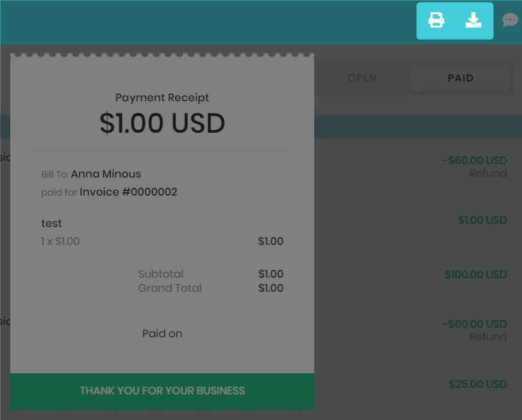
Task: Open the lower -$60.00 USD refund entry
Action: 475,324
